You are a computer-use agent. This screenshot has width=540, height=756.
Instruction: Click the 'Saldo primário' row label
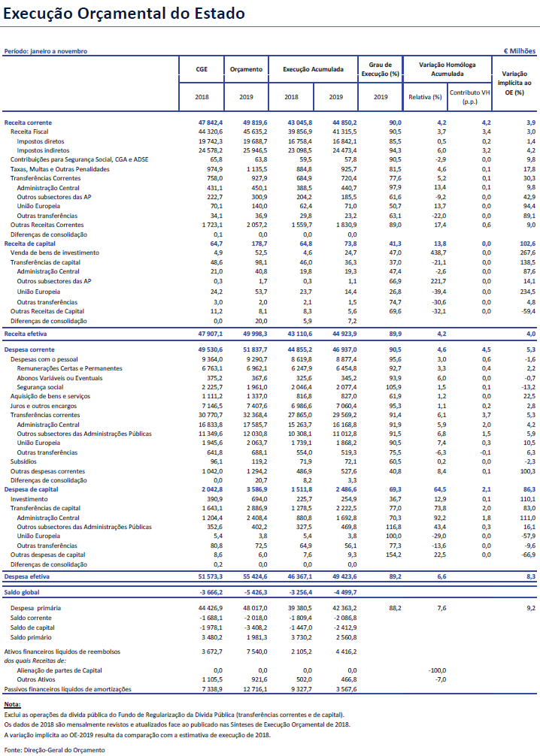31,637
